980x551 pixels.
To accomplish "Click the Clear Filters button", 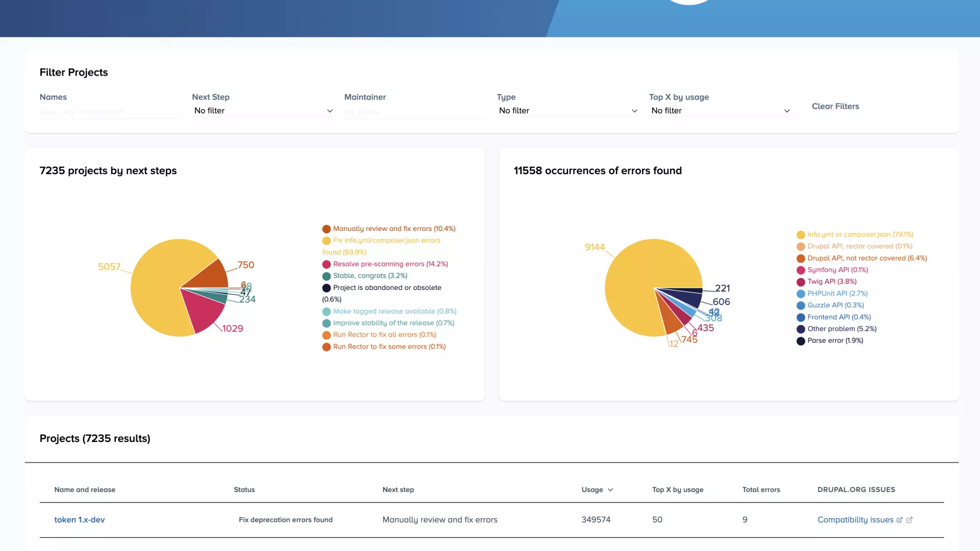I will pyautogui.click(x=835, y=106).
